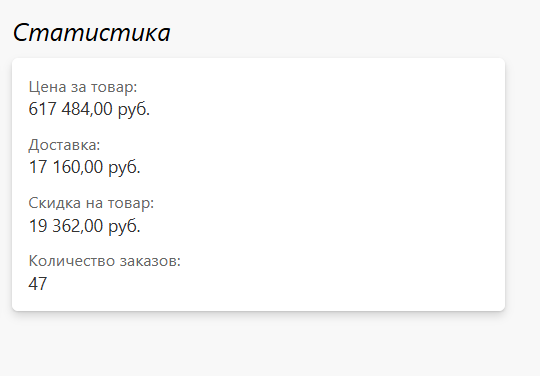Click руб. after the delivery amount
Image resolution: width=540 pixels, height=376 pixels.
pos(124,168)
